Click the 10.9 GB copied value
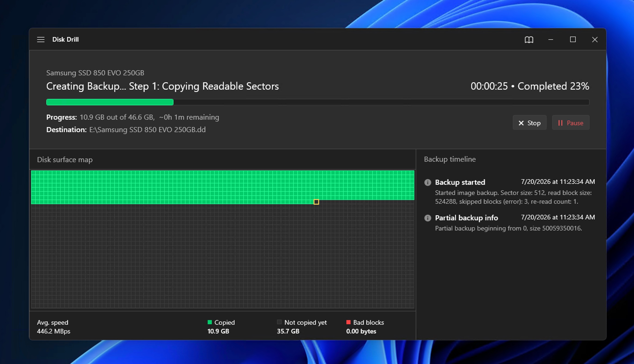Viewport: 634px width, 364px height. coord(218,331)
